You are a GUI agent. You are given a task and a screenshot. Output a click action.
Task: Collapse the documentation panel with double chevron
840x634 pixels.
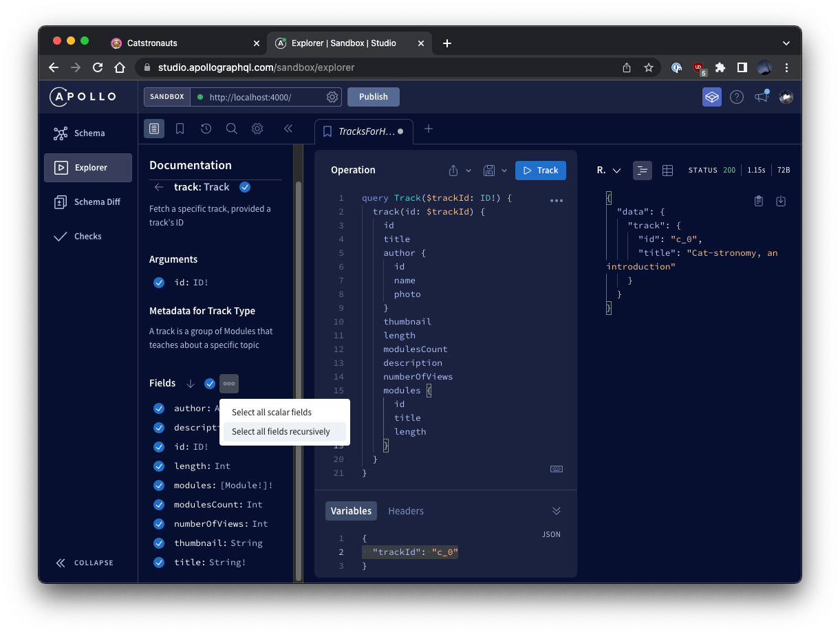point(288,129)
